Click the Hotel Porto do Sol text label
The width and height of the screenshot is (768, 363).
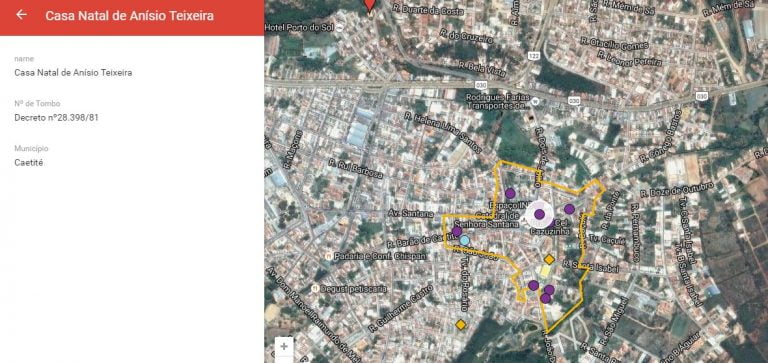click(299, 28)
